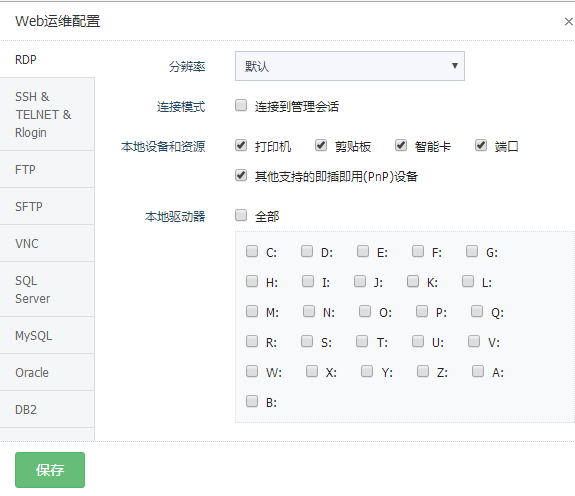Uncheck the 打印机 checkbox
The width and height of the screenshot is (575, 496).
(x=241, y=146)
